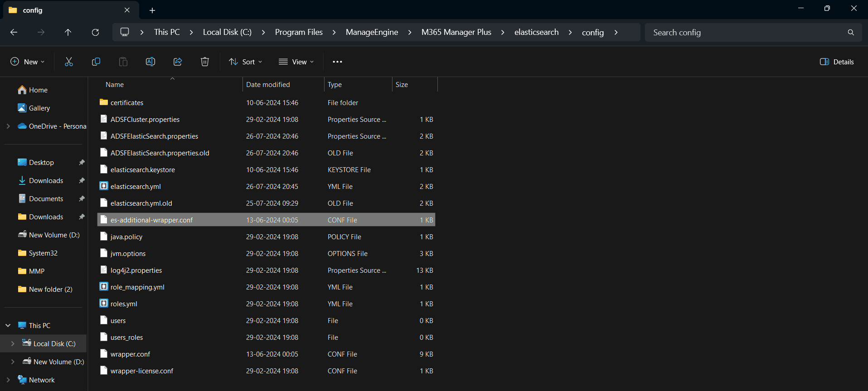Toggle the Details pane
Image resolution: width=868 pixels, height=391 pixels.
point(837,62)
